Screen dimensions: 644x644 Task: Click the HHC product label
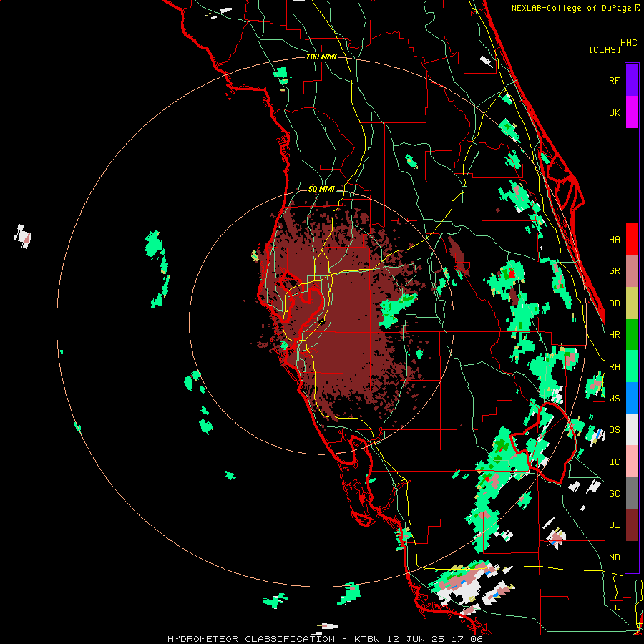click(629, 43)
